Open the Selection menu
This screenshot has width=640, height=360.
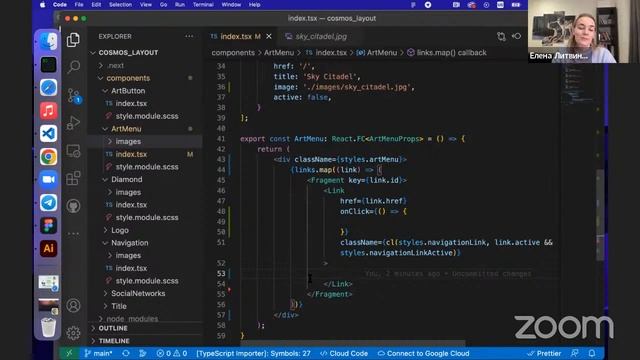point(120,4)
